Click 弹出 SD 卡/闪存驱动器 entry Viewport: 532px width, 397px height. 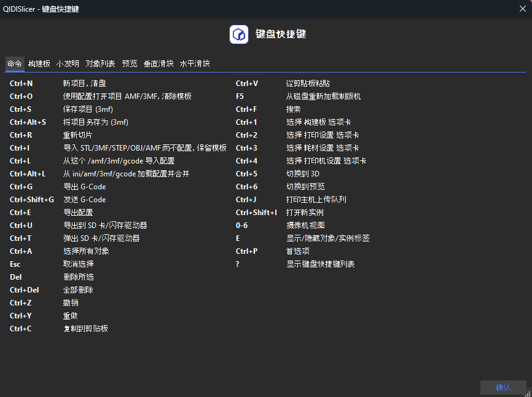[101, 238]
